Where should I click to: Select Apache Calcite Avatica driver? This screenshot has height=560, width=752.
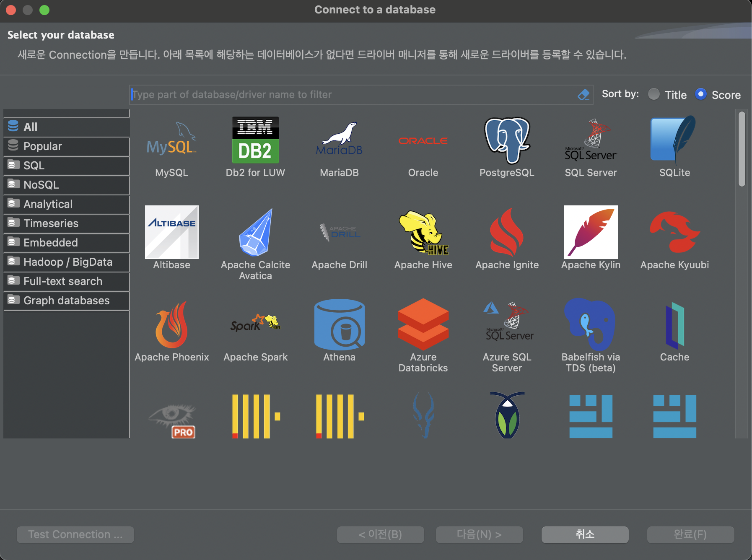pos(255,232)
